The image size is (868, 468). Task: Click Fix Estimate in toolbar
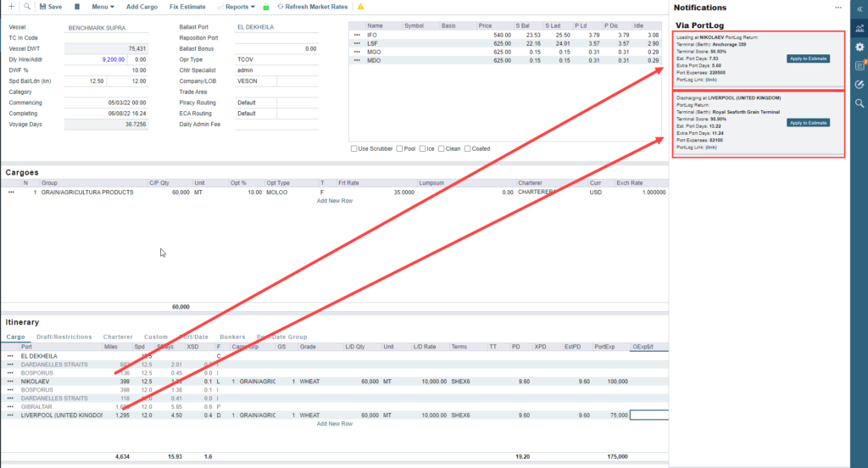point(187,7)
